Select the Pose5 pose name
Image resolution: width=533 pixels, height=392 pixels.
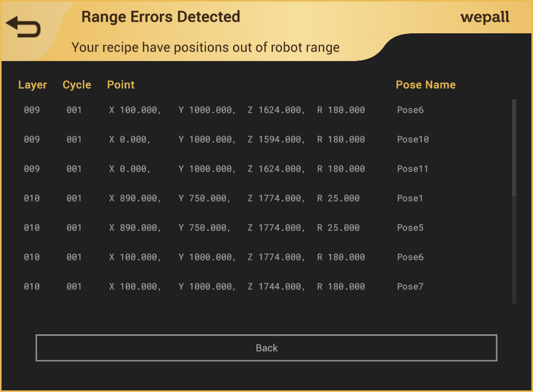(410, 228)
